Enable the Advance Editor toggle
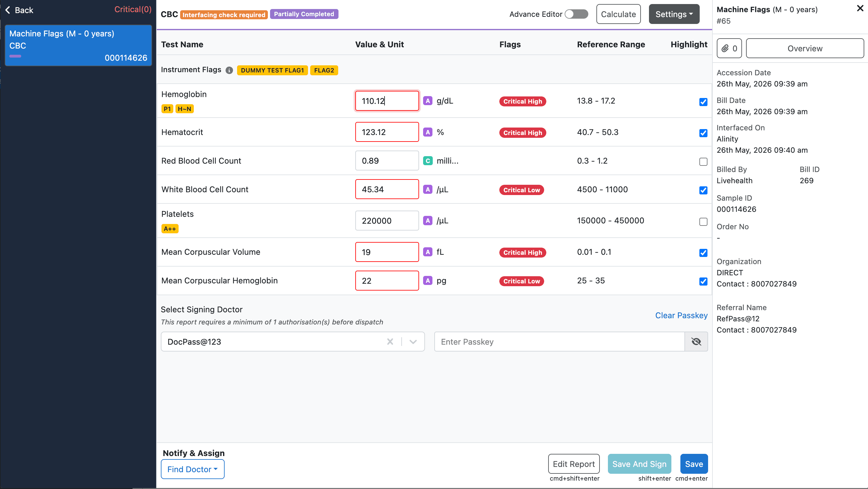The width and height of the screenshot is (868, 489). point(576,14)
